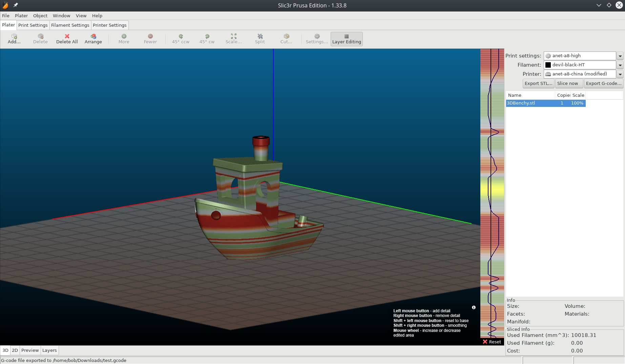Image resolution: width=625 pixels, height=364 pixels.
Task: Click the Add object toolbar icon
Action: click(14, 36)
